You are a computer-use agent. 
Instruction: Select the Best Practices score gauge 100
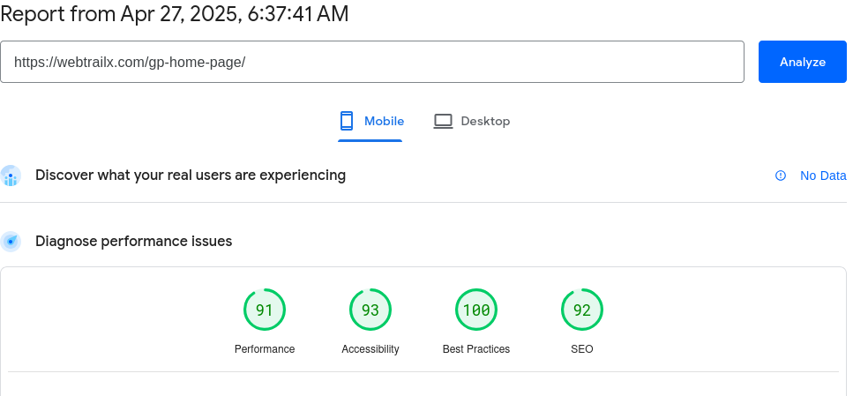[476, 310]
